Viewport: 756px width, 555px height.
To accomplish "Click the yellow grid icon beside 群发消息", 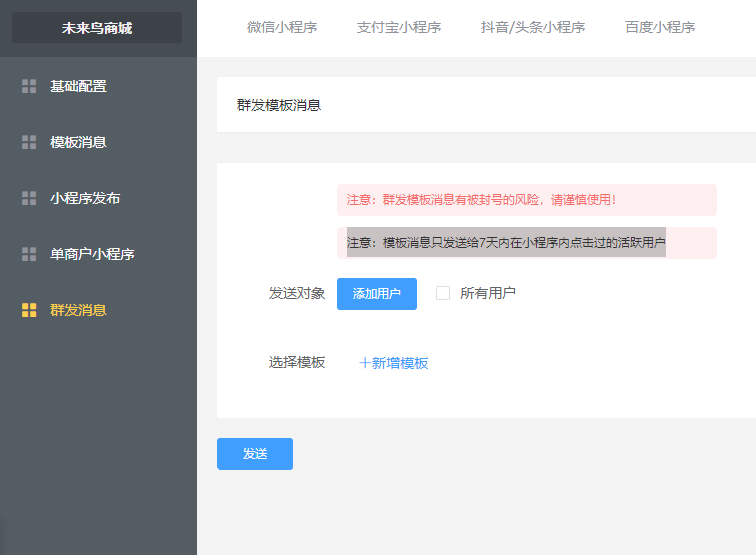I will [29, 310].
